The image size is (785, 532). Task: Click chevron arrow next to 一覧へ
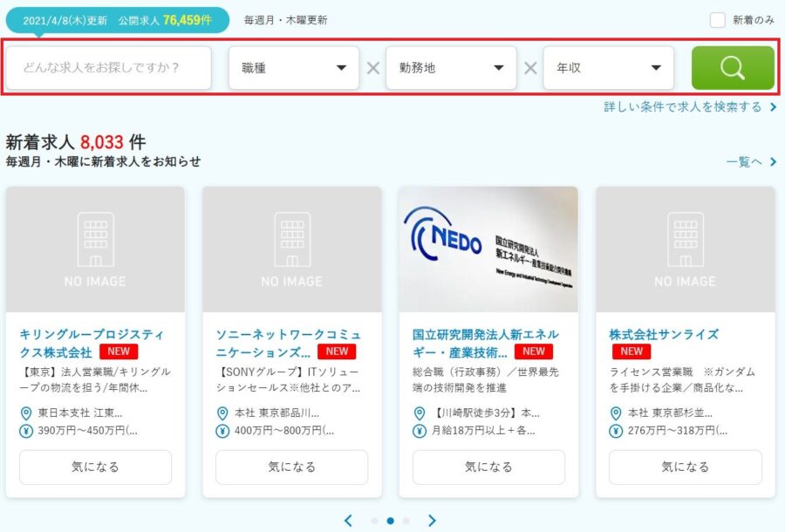click(x=773, y=161)
